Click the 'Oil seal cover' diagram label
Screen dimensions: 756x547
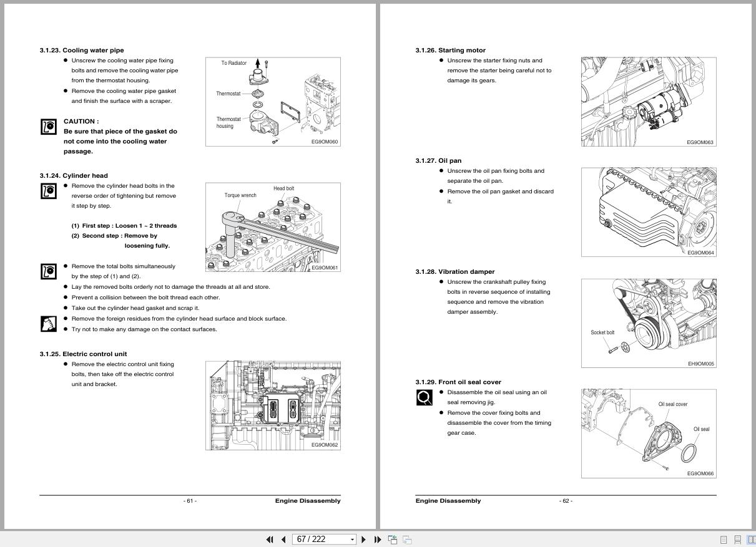pyautogui.click(x=673, y=404)
